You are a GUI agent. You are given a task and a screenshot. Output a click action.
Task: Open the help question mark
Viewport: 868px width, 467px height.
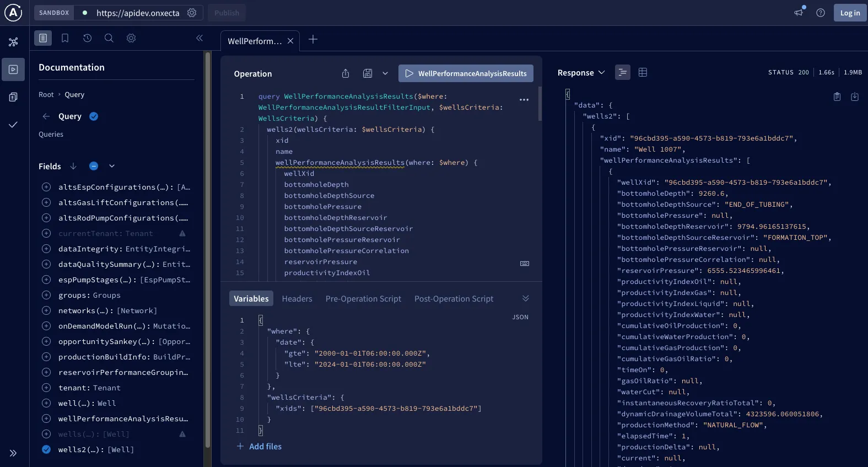click(821, 13)
